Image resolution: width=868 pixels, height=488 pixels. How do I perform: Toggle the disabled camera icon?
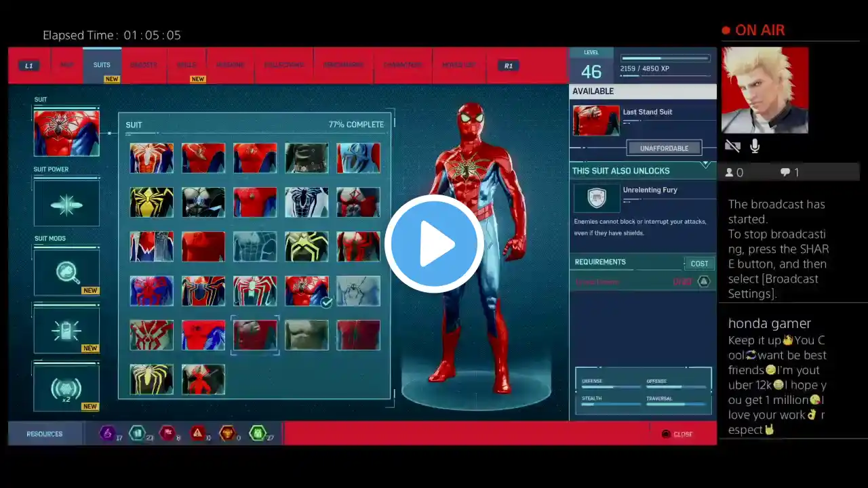[732, 146]
